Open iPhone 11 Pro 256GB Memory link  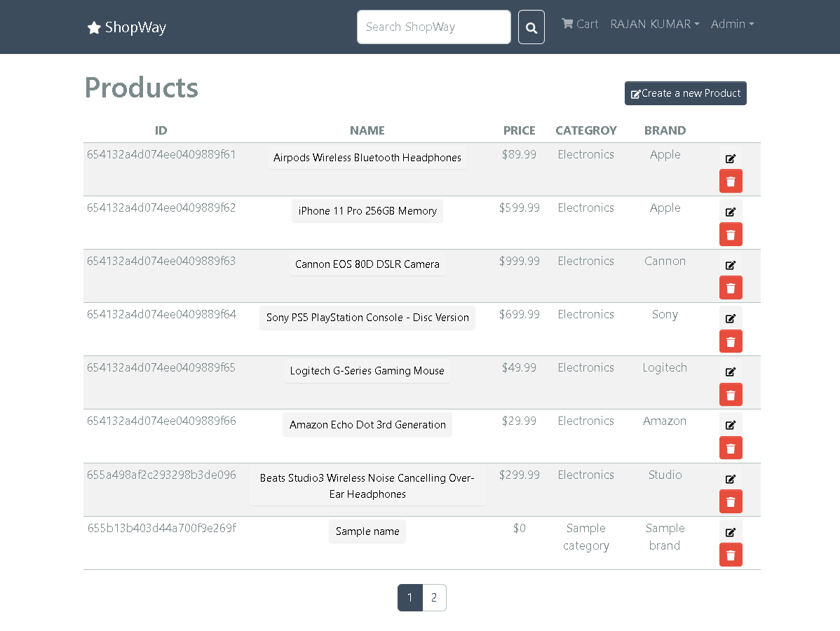(x=367, y=210)
